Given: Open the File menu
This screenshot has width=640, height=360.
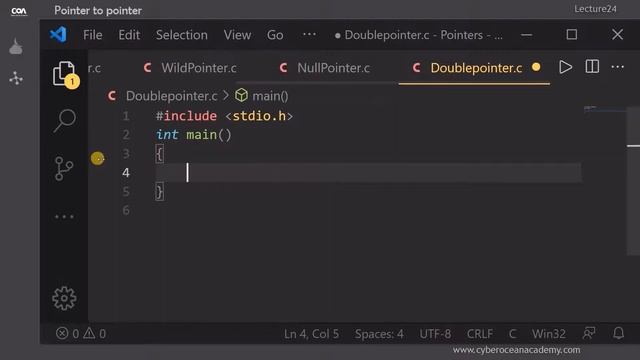Looking at the screenshot, I should pyautogui.click(x=93, y=35).
